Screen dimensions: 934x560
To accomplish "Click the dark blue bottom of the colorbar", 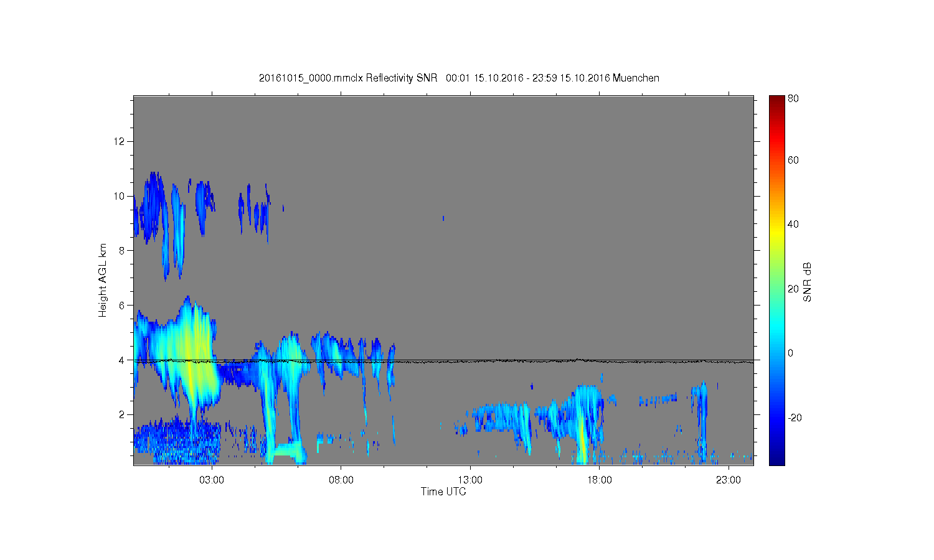I will [776, 459].
